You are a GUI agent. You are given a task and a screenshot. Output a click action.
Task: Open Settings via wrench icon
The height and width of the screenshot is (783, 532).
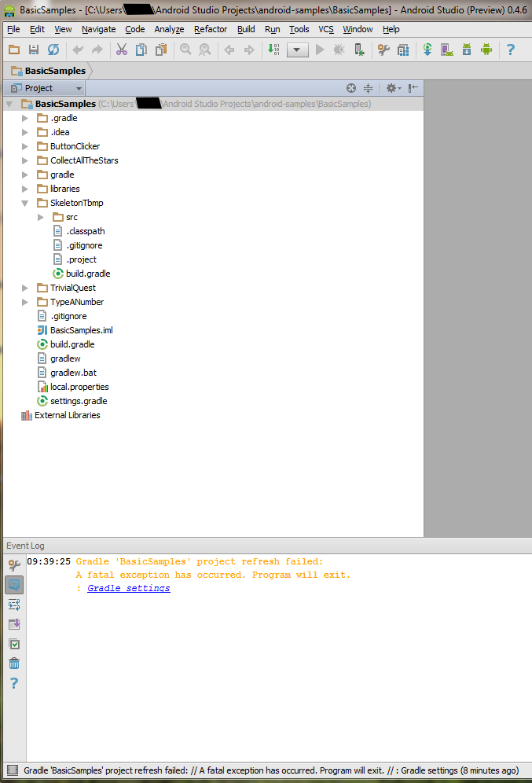pyautogui.click(x=383, y=50)
